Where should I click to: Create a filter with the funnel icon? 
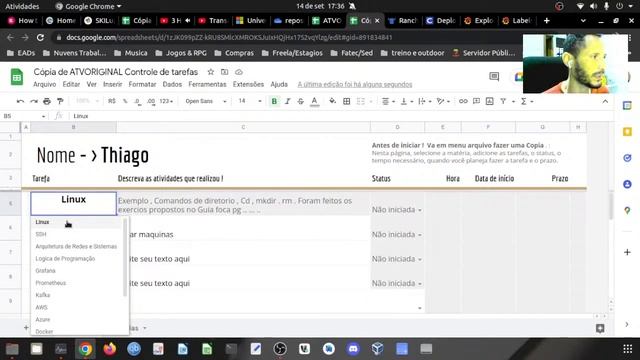[503, 101]
